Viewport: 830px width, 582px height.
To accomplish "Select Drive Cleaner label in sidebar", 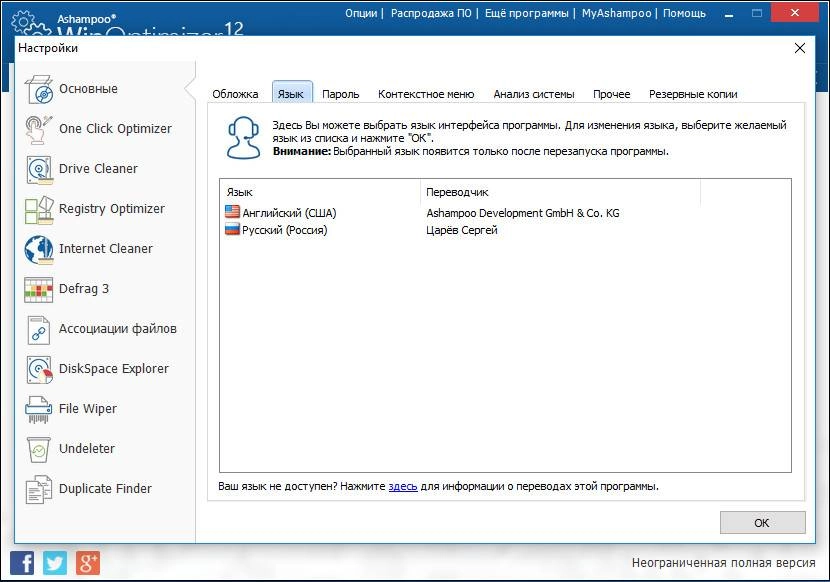I will click(x=98, y=169).
